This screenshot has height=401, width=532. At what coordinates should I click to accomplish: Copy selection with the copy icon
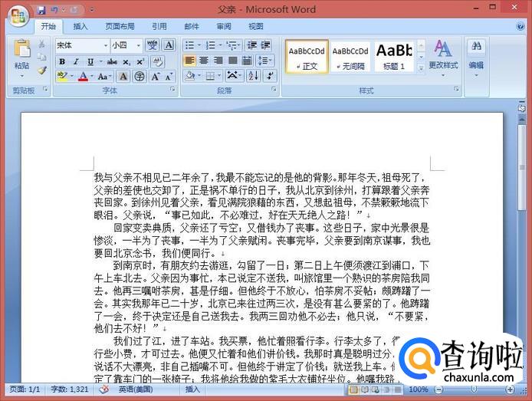[x=41, y=57]
